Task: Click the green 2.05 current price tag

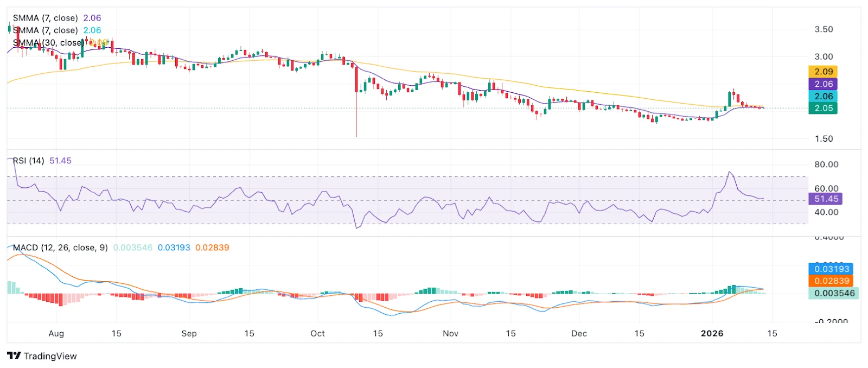Action: click(x=823, y=108)
